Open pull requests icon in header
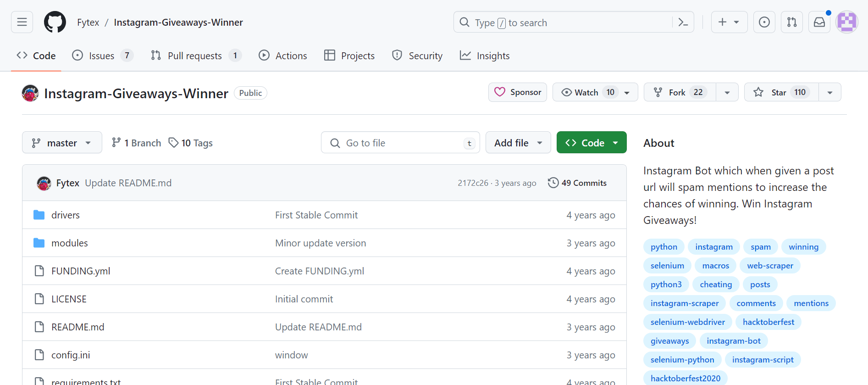This screenshot has width=868, height=385. pyautogui.click(x=791, y=22)
